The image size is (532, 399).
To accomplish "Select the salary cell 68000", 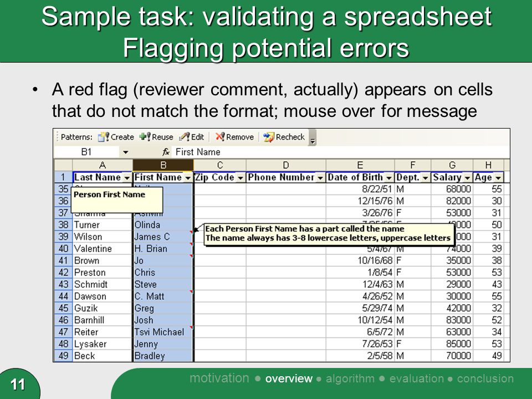I will 452,189.
